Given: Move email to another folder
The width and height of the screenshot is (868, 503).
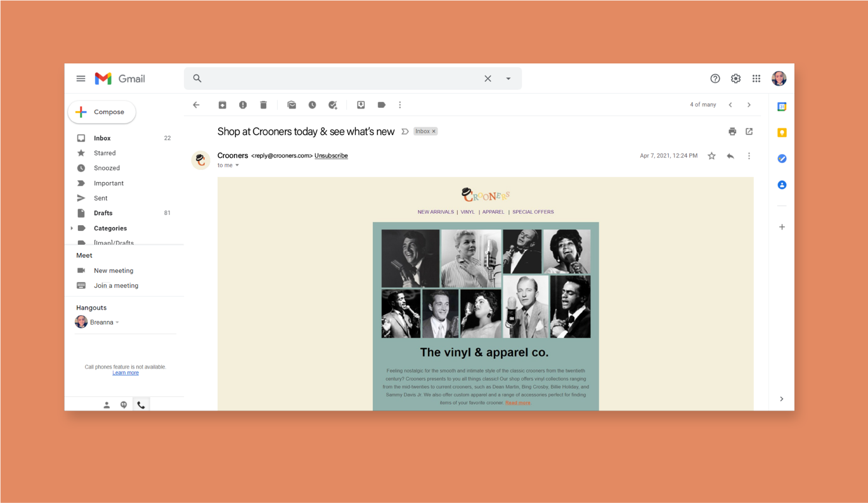Looking at the screenshot, I should [361, 105].
